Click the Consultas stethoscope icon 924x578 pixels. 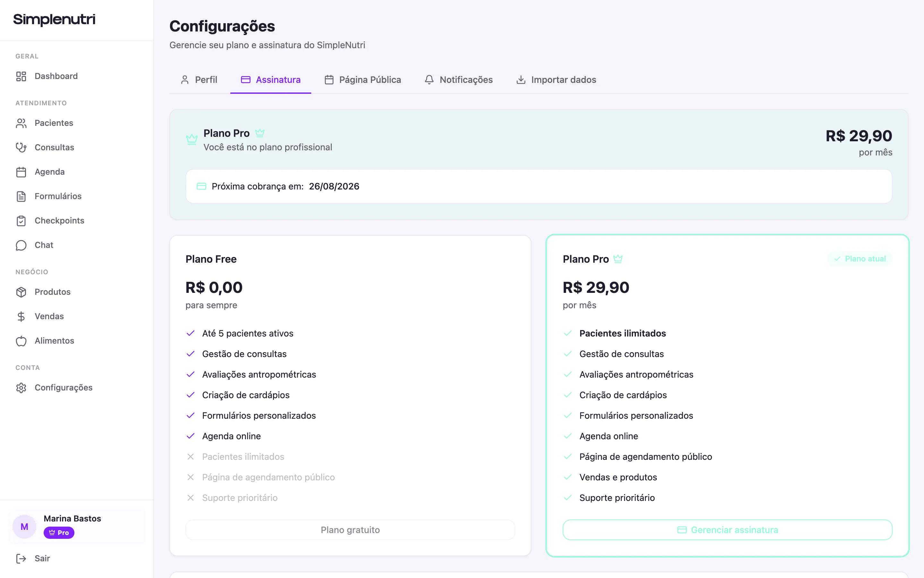(21, 148)
